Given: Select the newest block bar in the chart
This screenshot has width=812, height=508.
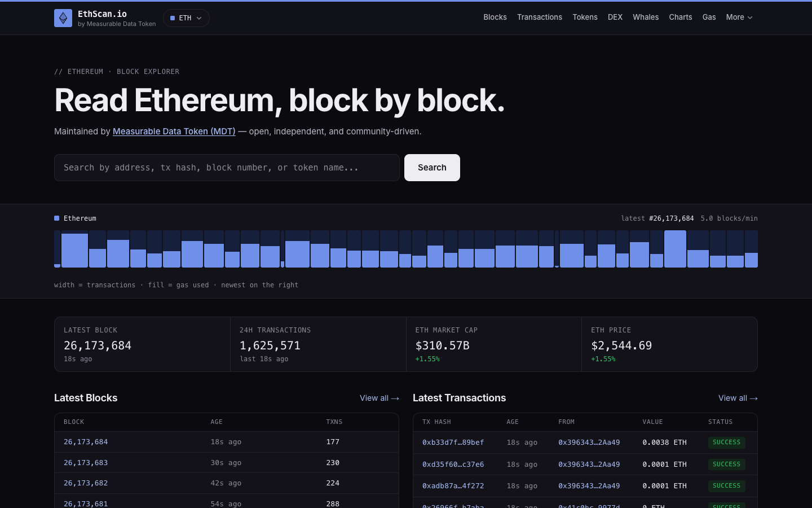Looking at the screenshot, I should 751,249.
